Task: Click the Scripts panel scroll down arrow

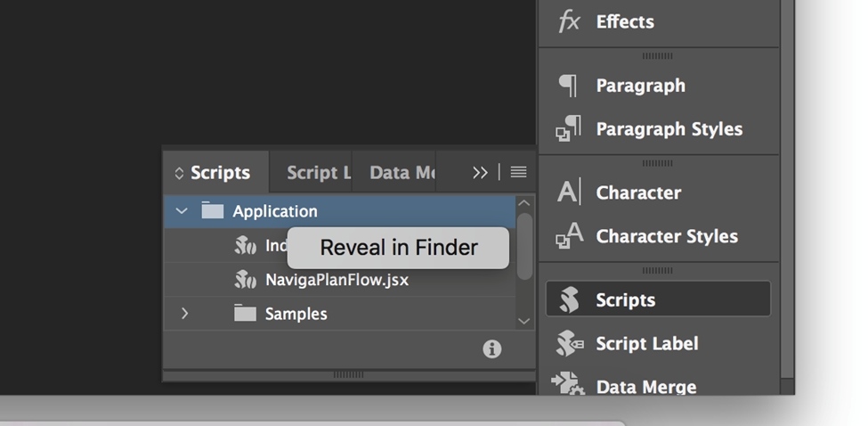Action: pyautogui.click(x=524, y=321)
